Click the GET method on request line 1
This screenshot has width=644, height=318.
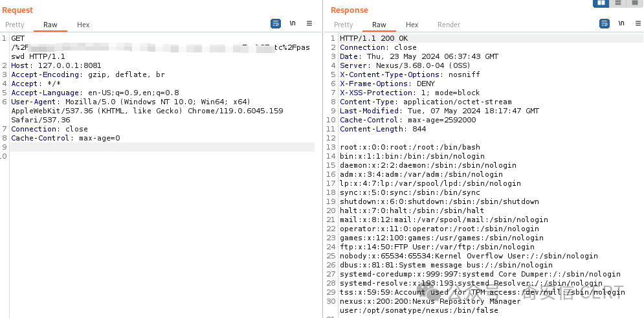point(17,38)
